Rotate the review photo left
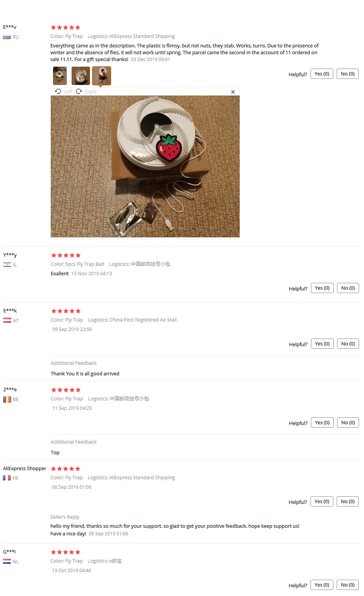The width and height of the screenshot is (364, 596). coord(63,91)
